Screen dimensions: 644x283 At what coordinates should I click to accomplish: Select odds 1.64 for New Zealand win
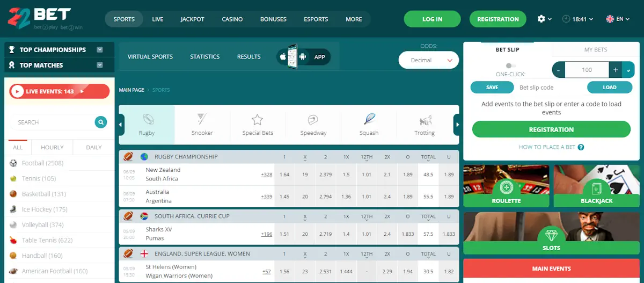[285, 175]
